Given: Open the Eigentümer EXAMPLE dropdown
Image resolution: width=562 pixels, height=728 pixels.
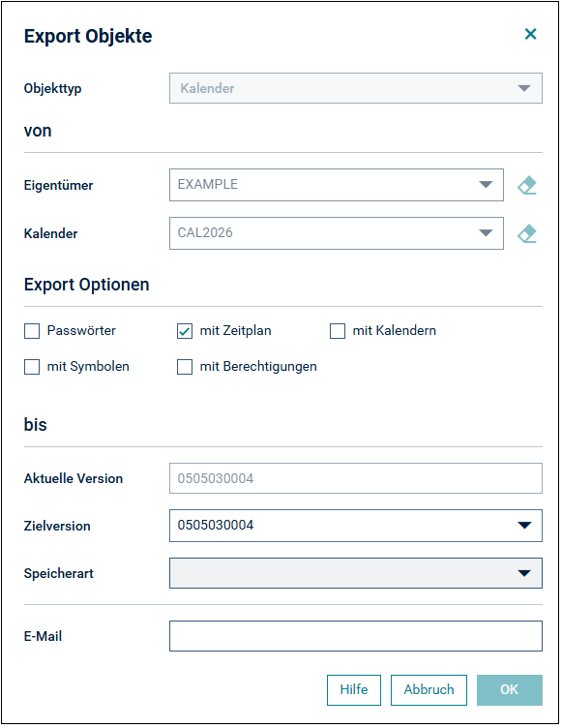Looking at the screenshot, I should click(x=337, y=185).
